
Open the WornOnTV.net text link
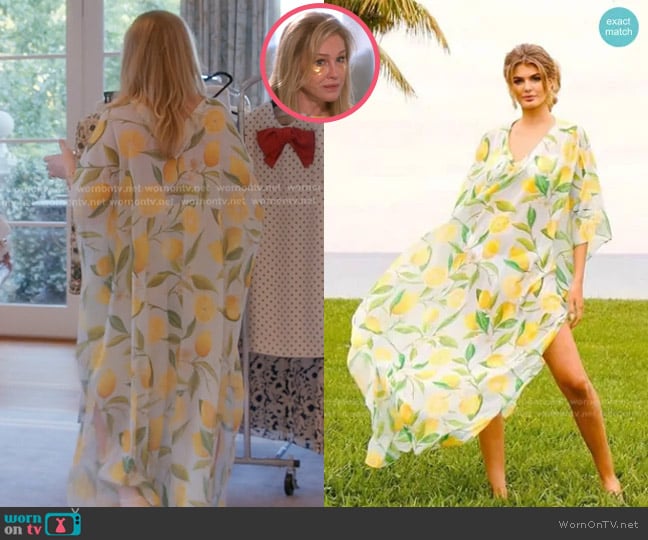point(599,524)
